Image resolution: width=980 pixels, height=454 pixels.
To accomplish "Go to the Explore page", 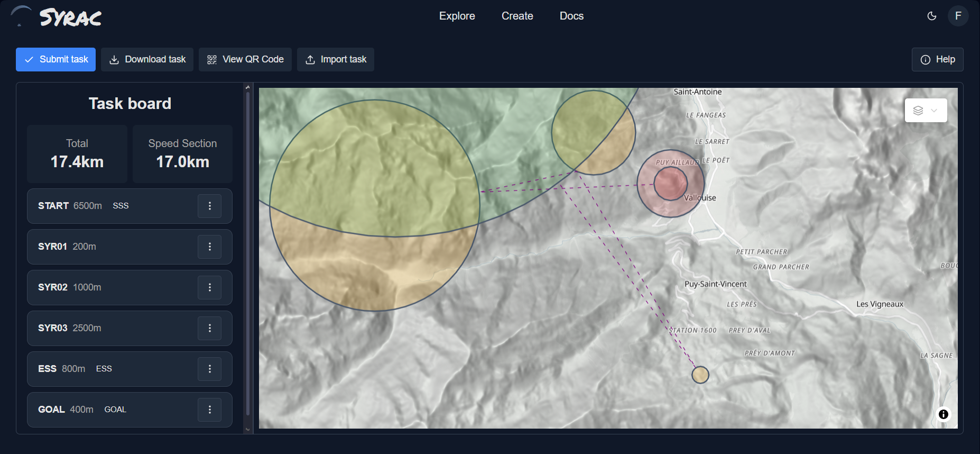I will click(x=457, y=16).
